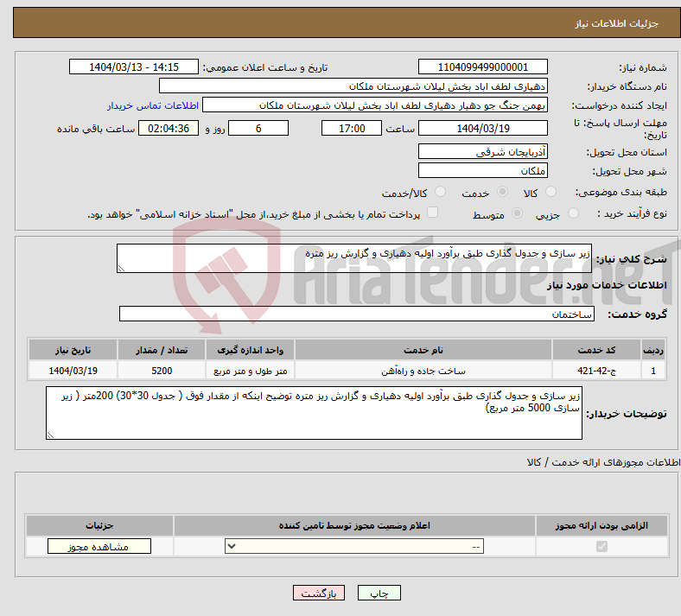Click the remaining time field 02:04:36
Image resolution: width=681 pixels, height=616 pixels.
(x=169, y=128)
